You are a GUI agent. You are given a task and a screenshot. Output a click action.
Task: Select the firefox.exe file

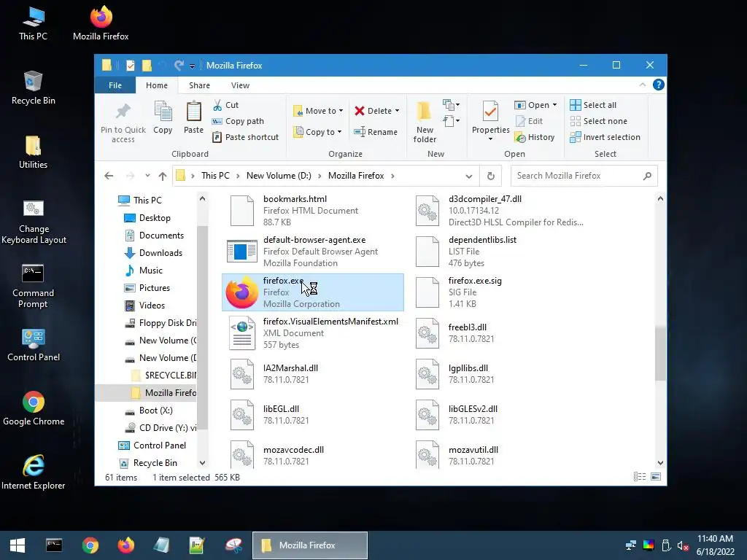(312, 292)
